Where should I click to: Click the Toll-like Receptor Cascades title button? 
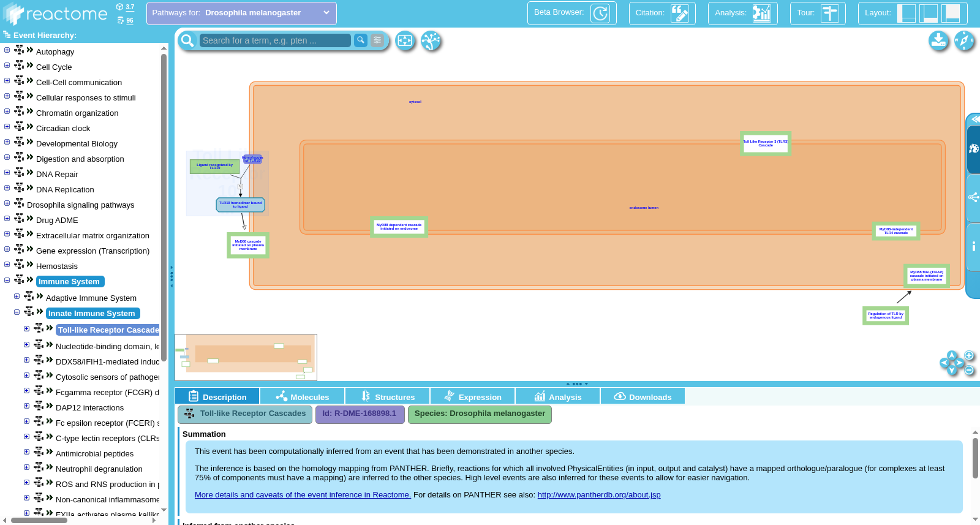245,414
